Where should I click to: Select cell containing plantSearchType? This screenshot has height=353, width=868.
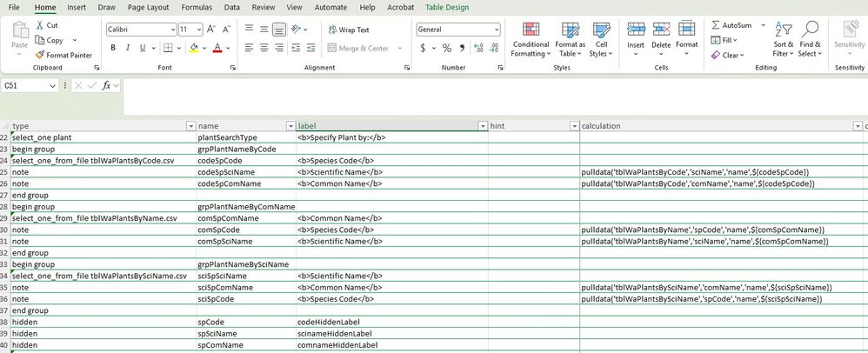[246, 137]
